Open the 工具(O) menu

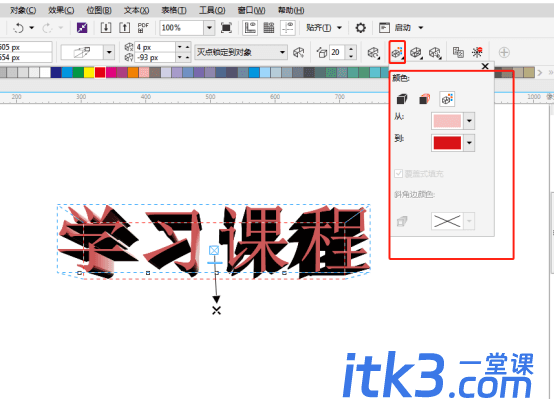212,10
